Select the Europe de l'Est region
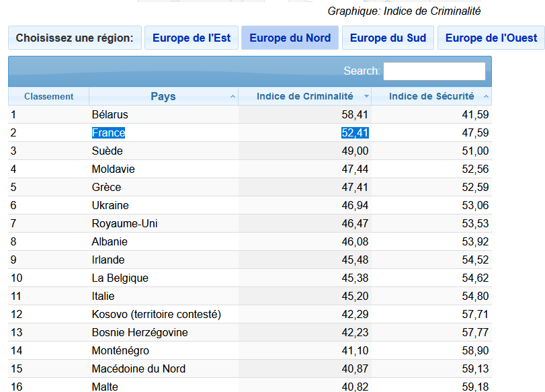Image resolution: width=545 pixels, height=392 pixels. click(x=192, y=38)
